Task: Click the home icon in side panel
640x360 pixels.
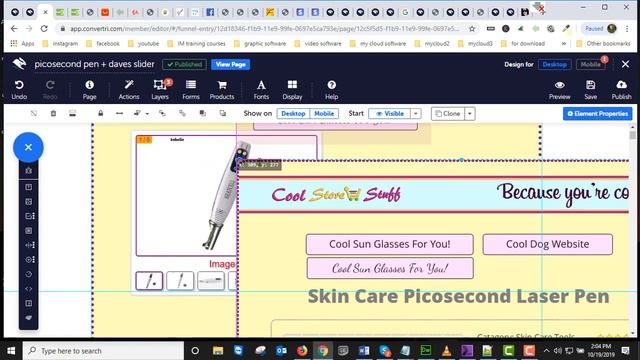Action: (29, 171)
